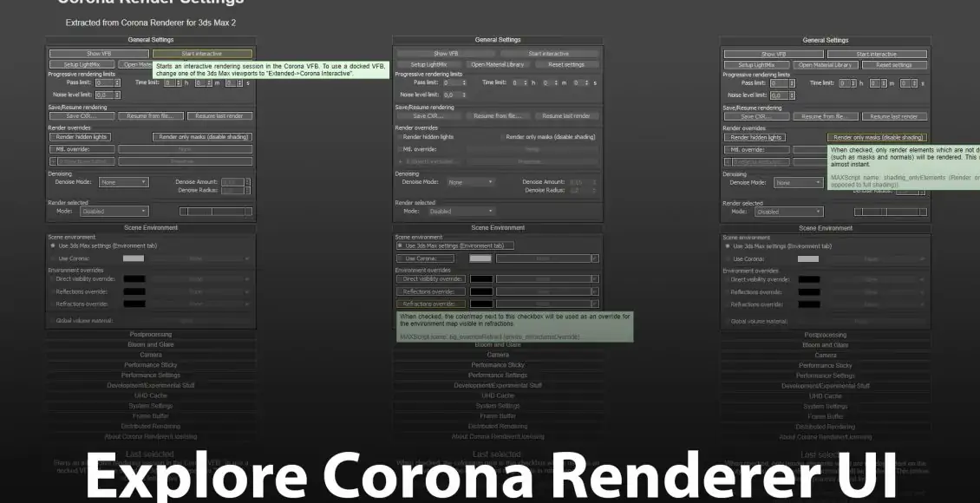
Task: Open Denoise Mode dropdown in left panel
Action: click(123, 183)
